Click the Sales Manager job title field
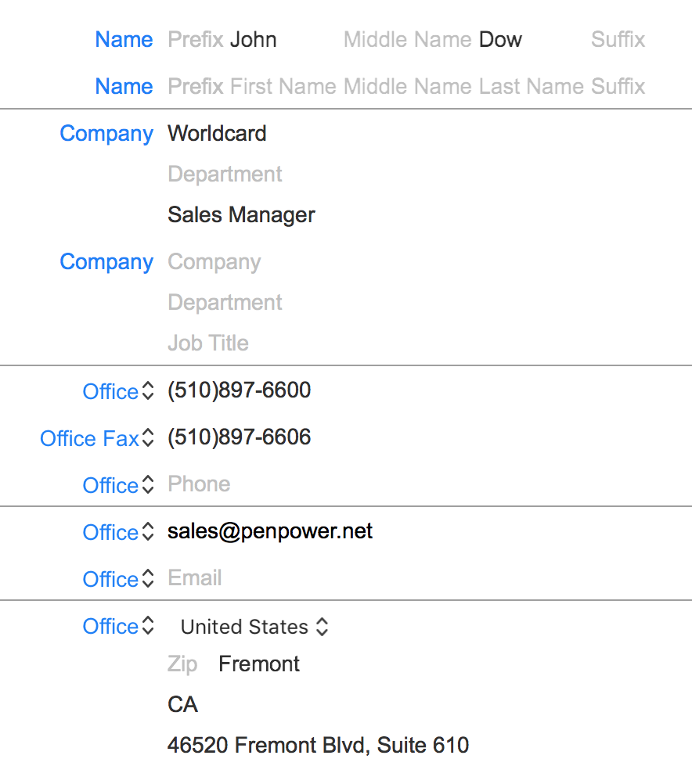This screenshot has width=692, height=784. click(x=241, y=214)
